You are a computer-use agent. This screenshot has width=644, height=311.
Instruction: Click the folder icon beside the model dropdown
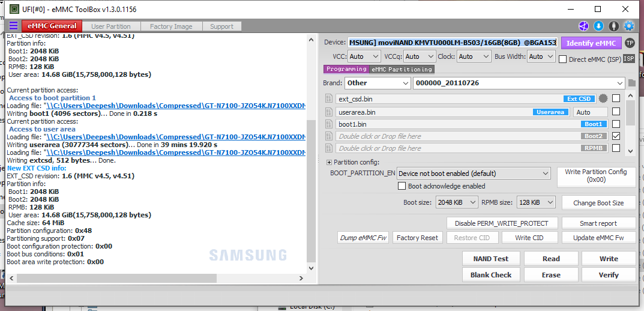tap(631, 83)
